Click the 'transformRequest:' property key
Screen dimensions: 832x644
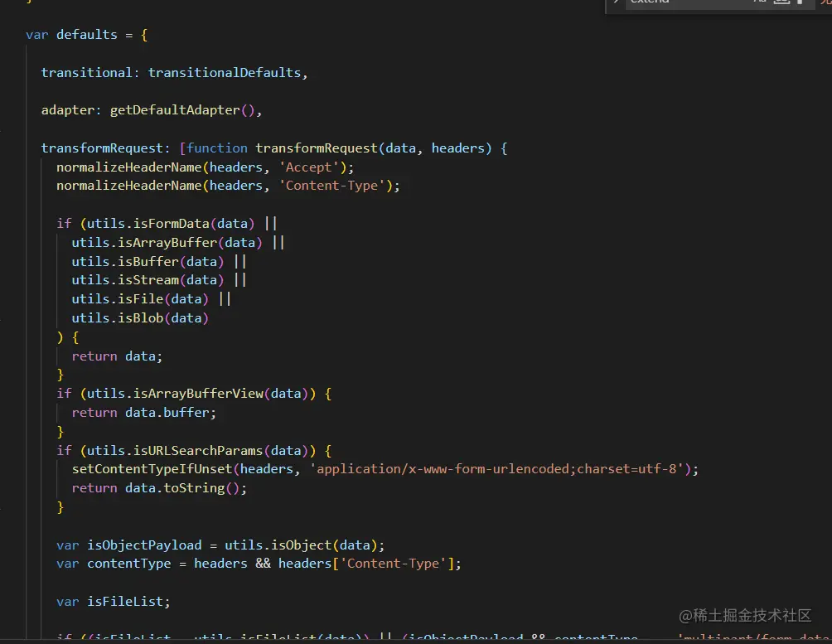click(x=105, y=148)
